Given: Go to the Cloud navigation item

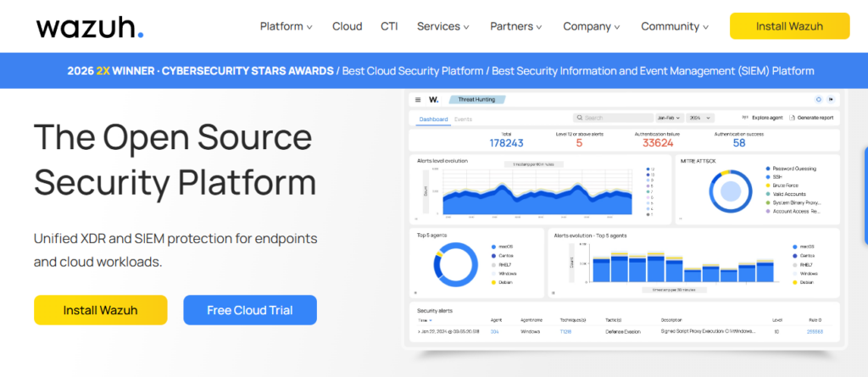Looking at the screenshot, I should pos(347,26).
